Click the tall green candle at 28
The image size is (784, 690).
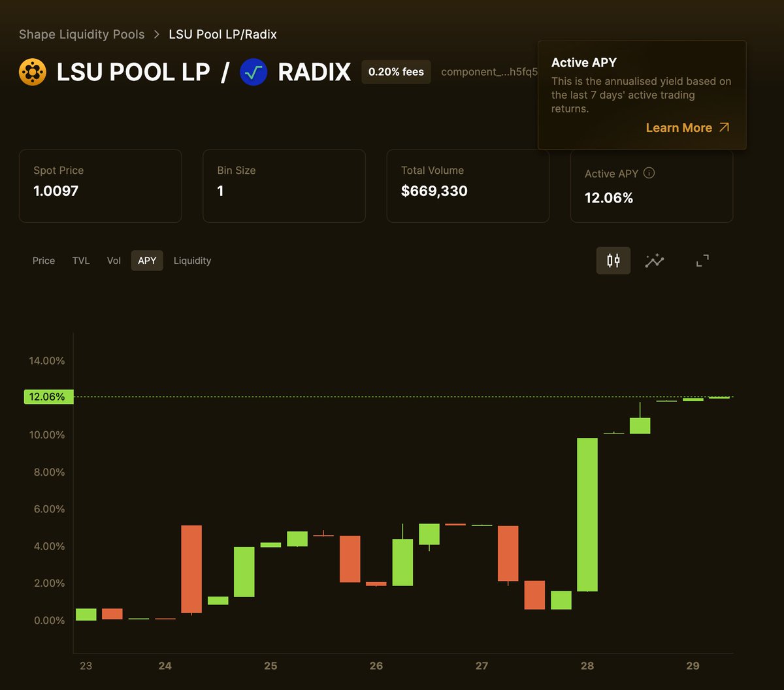(587, 515)
